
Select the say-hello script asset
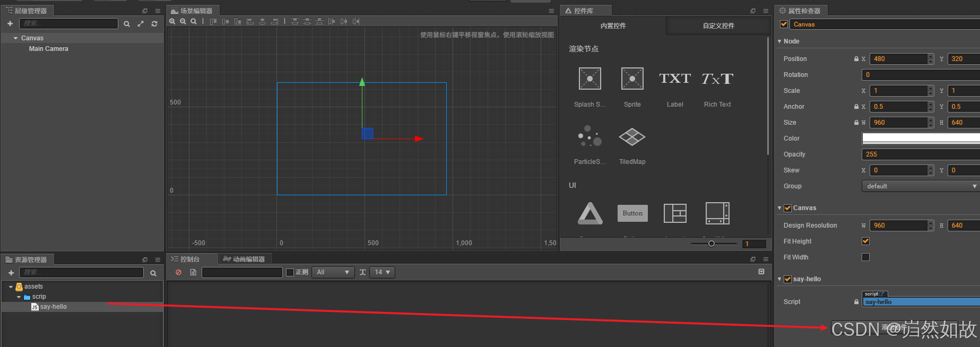click(x=53, y=307)
